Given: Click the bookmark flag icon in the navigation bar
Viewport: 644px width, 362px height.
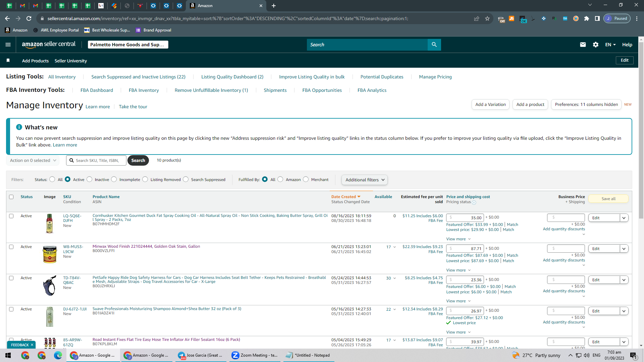Looking at the screenshot, I should [8, 60].
